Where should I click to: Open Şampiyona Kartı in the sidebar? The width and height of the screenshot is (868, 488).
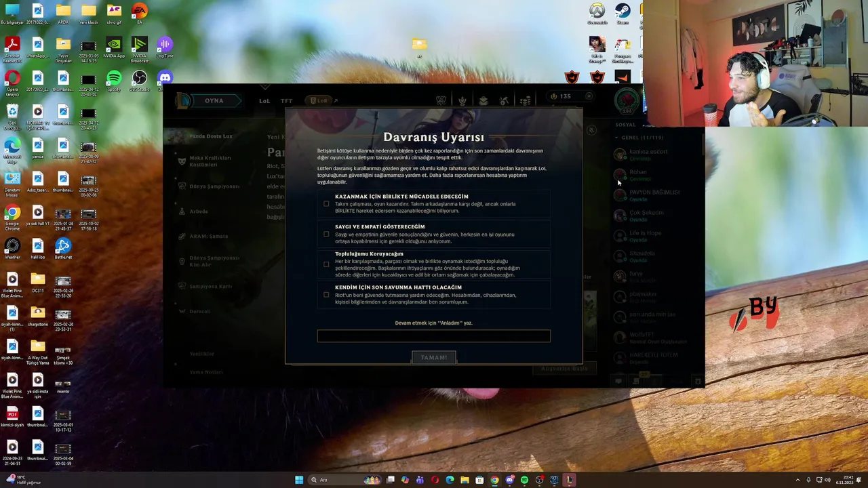(210, 287)
